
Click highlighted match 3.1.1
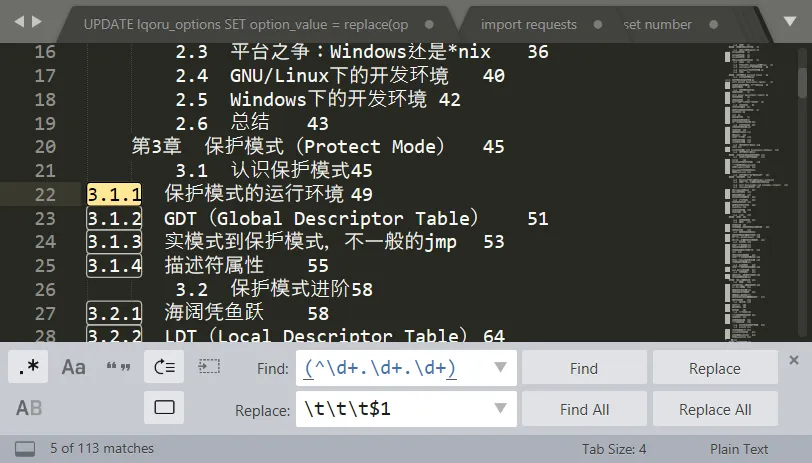click(114, 194)
